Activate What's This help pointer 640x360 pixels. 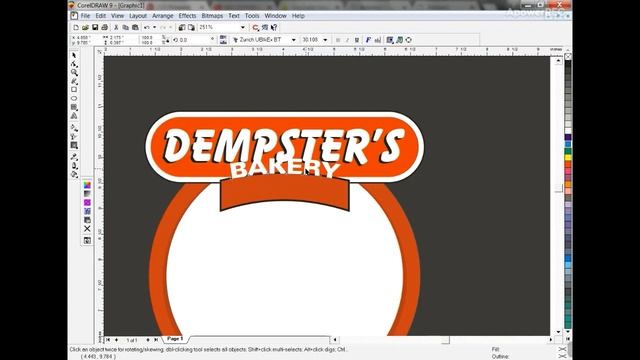(x=274, y=27)
